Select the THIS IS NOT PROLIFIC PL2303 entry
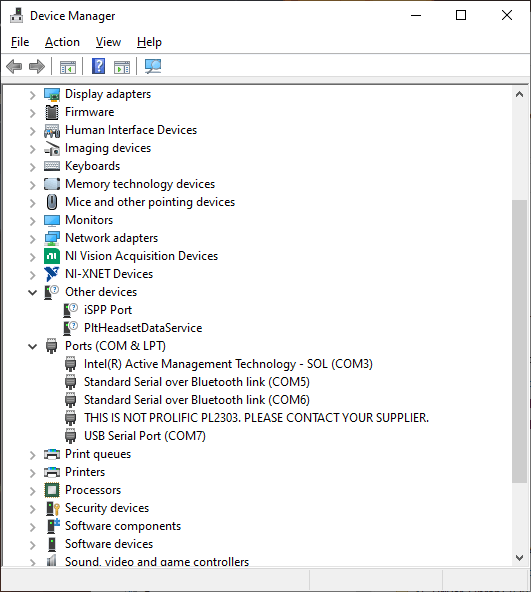531x592 pixels. (256, 418)
